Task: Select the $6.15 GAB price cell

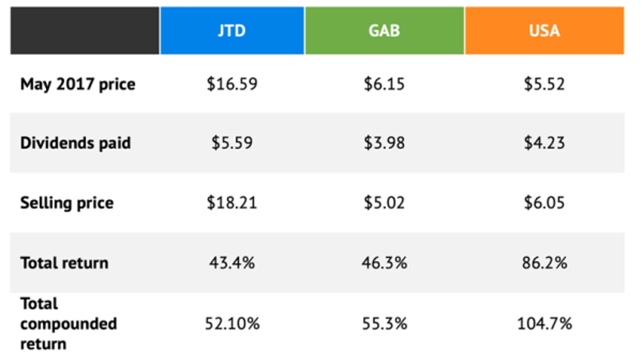Action: (x=384, y=84)
